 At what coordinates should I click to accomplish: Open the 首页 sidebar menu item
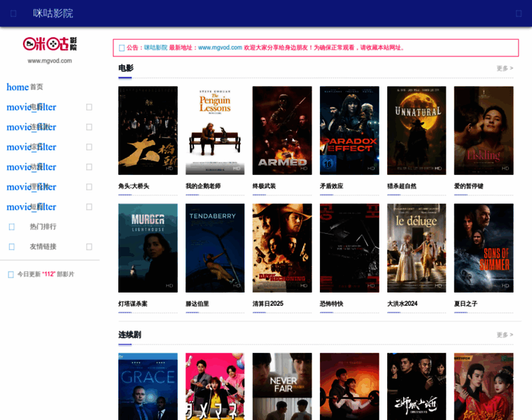[x=36, y=87]
